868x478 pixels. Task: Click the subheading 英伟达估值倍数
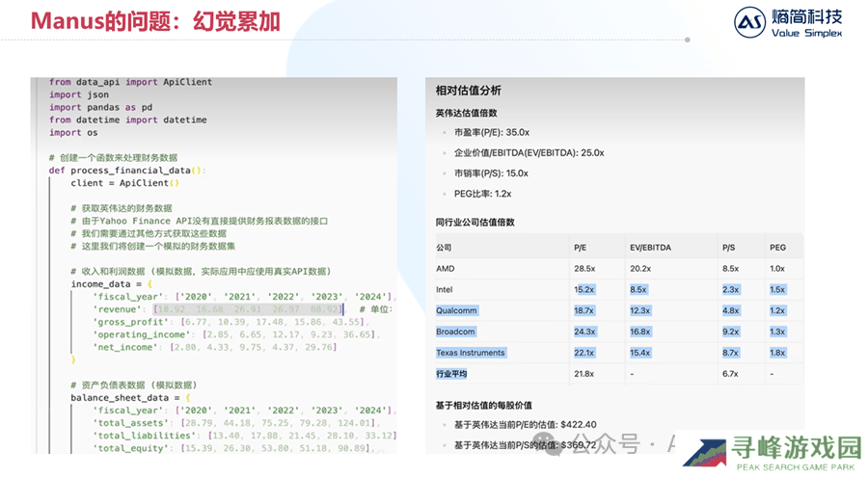coord(466,114)
